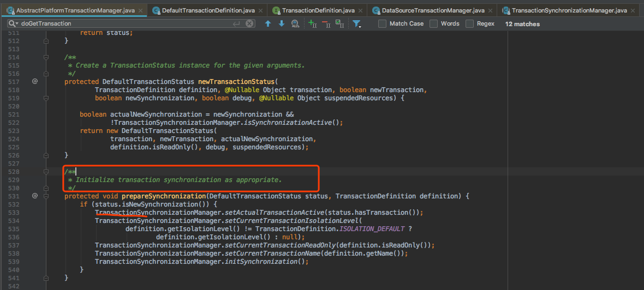Clear the search field text
Viewport: 644px width, 290px height.
pyautogui.click(x=249, y=23)
